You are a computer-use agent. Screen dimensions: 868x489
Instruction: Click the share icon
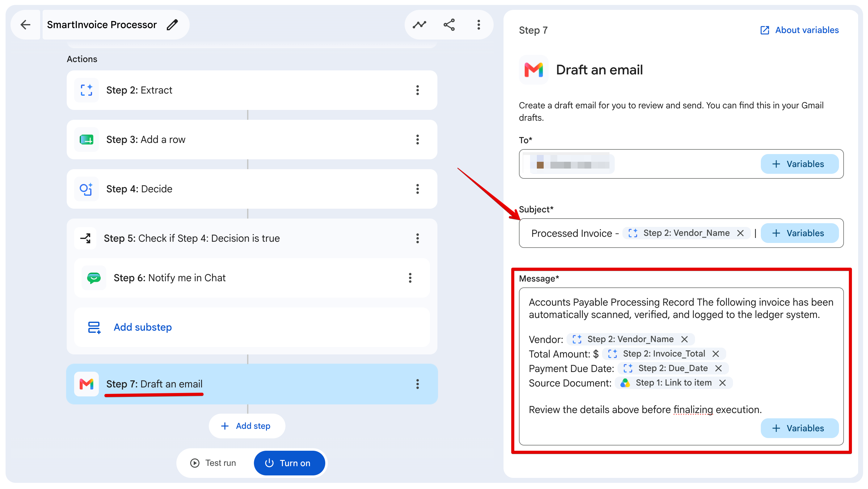[x=449, y=25]
